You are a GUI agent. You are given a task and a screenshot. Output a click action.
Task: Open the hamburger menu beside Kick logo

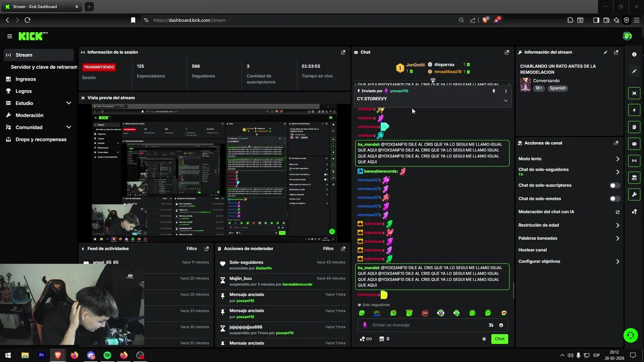10,36
